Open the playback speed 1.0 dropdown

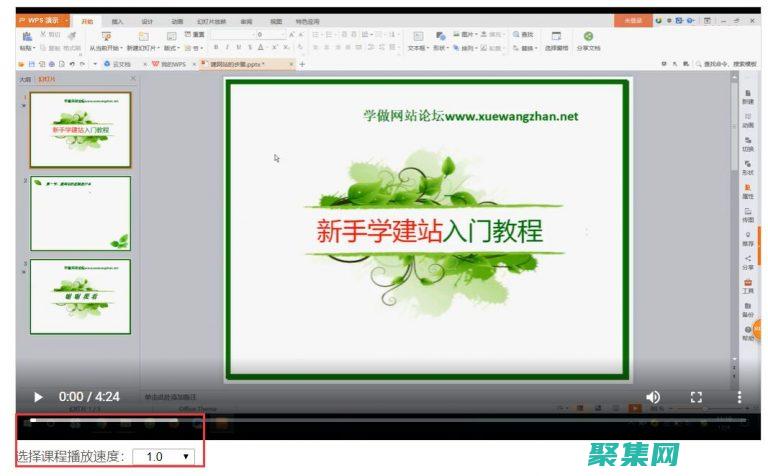pos(167,456)
